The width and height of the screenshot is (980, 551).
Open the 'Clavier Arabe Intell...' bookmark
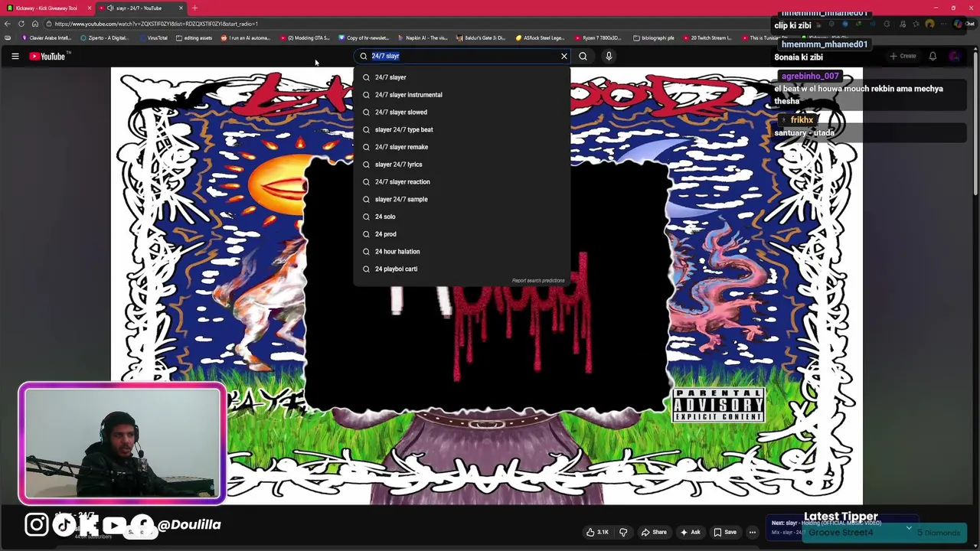(x=47, y=37)
